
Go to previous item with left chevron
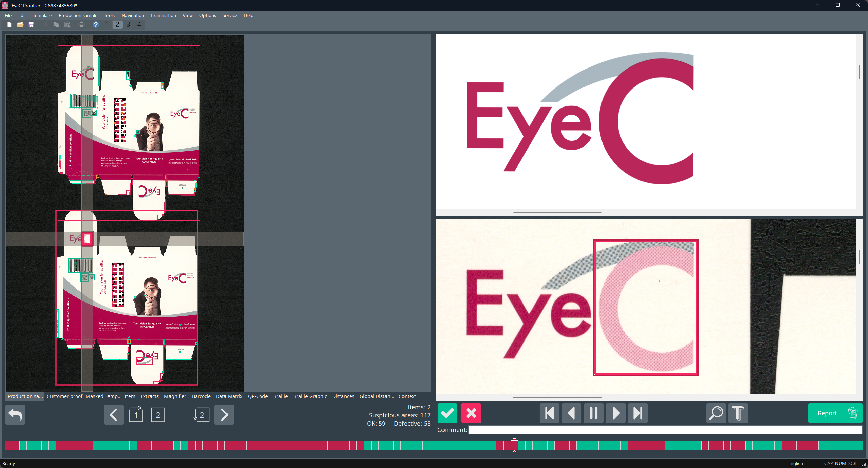(x=114, y=415)
